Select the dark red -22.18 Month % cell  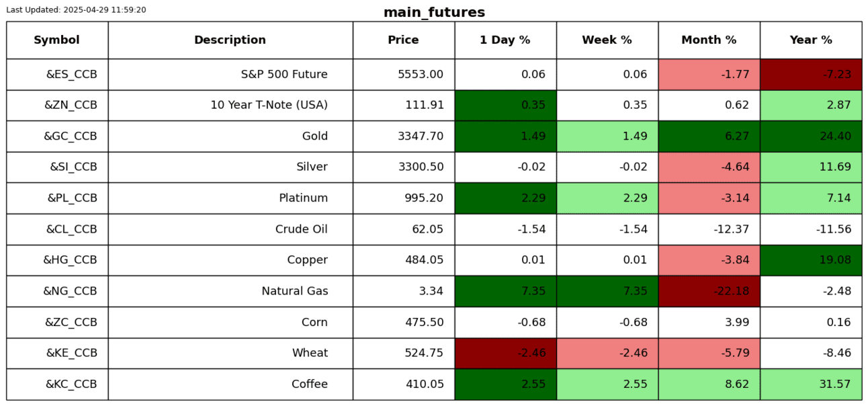click(709, 291)
